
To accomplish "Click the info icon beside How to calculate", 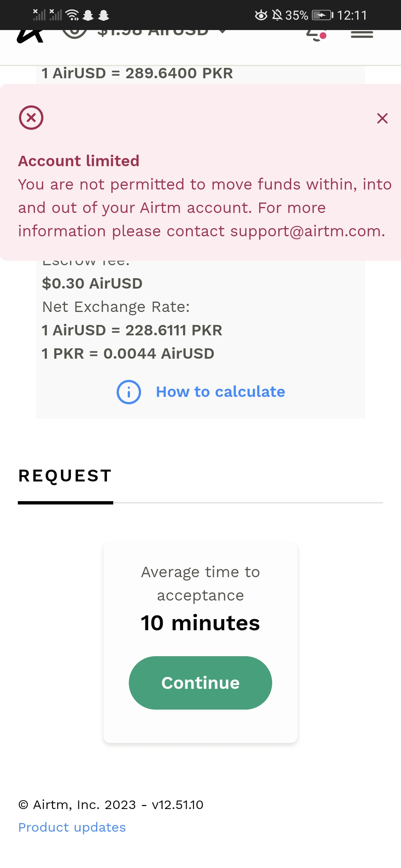I will (129, 392).
